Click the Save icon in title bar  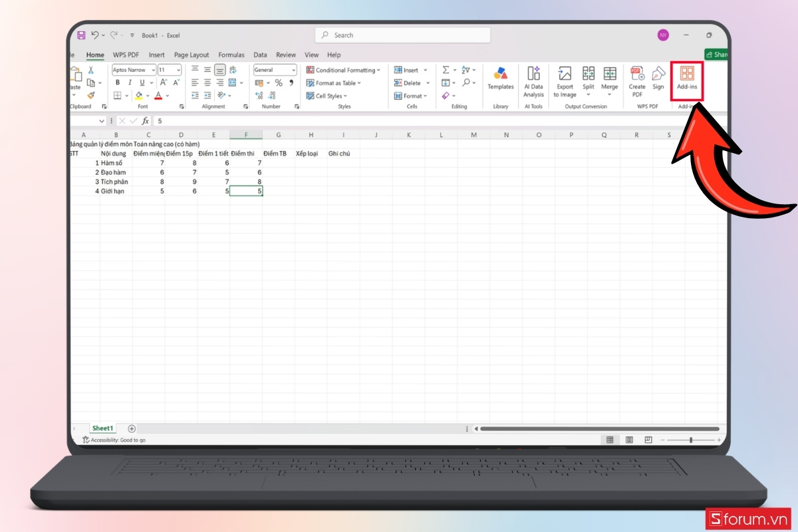coord(81,35)
